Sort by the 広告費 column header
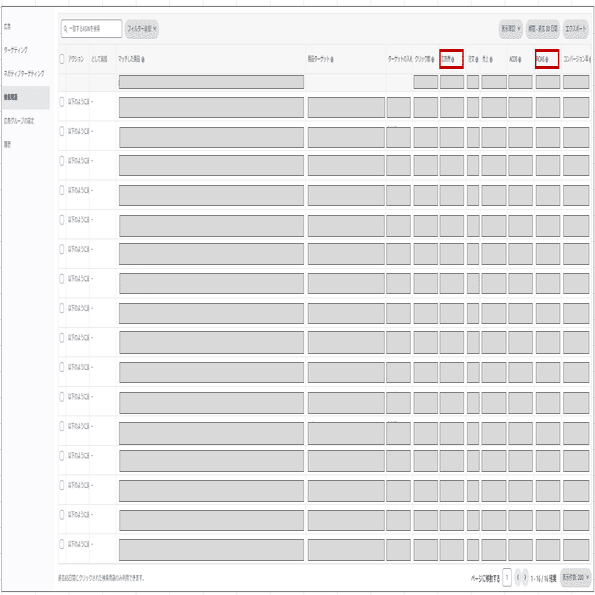 446,59
